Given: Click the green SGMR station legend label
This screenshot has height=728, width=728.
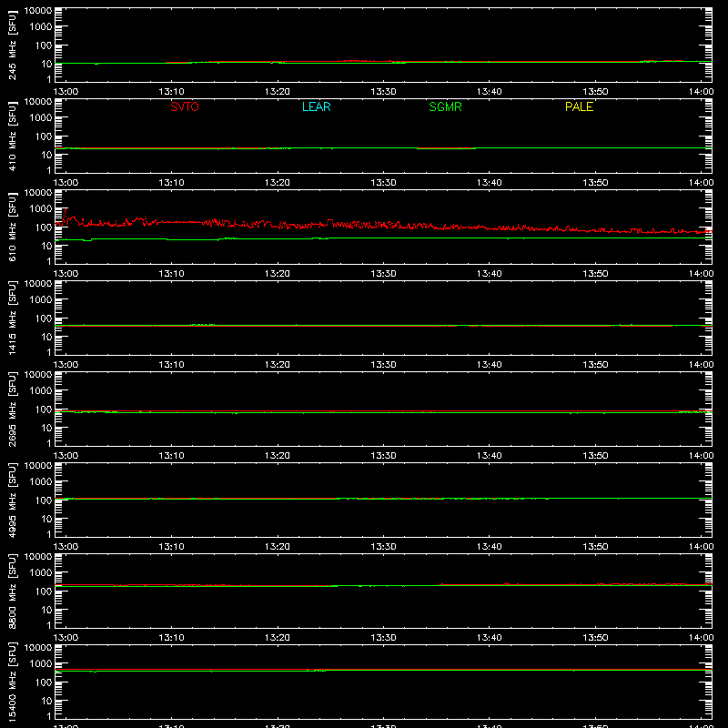Looking at the screenshot, I should pos(445,106).
